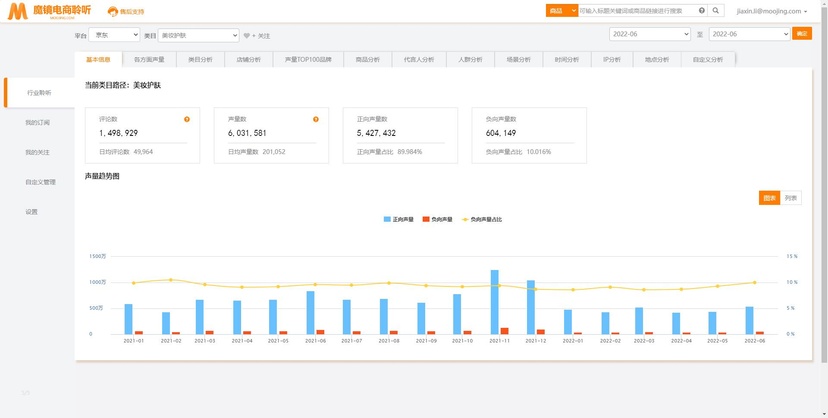Click the question icon on 评论数 card
The height and width of the screenshot is (418, 828).
coord(186,119)
